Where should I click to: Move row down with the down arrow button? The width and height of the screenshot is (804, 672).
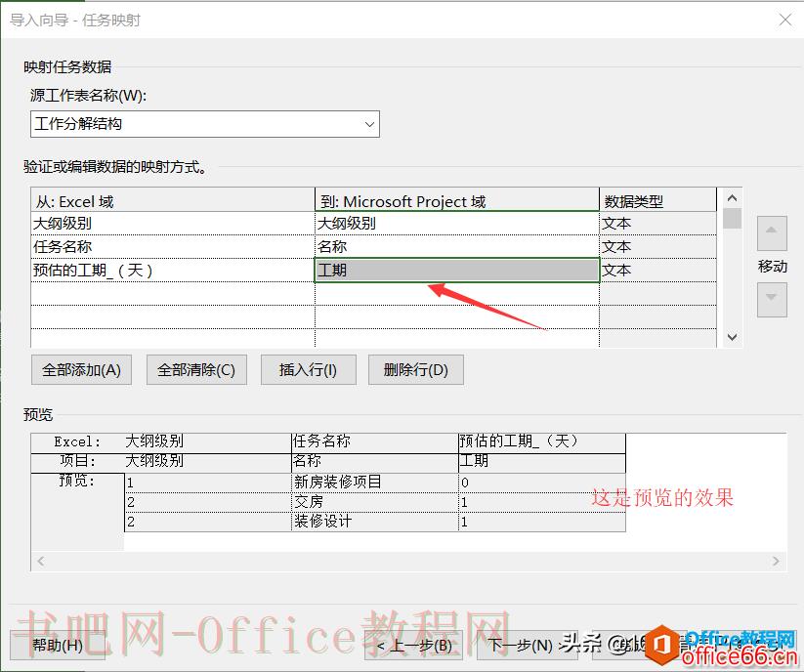pyautogui.click(x=772, y=299)
